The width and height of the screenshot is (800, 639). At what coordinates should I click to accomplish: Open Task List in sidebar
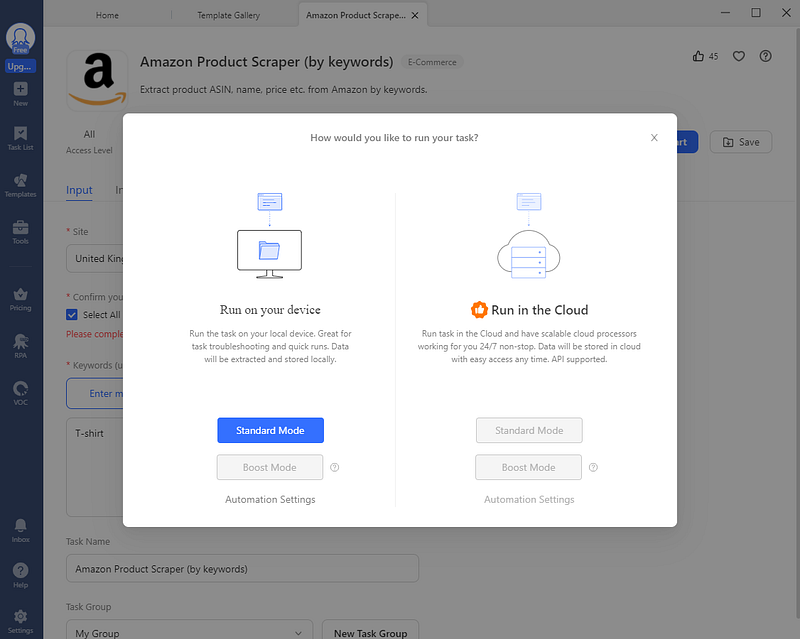point(20,138)
